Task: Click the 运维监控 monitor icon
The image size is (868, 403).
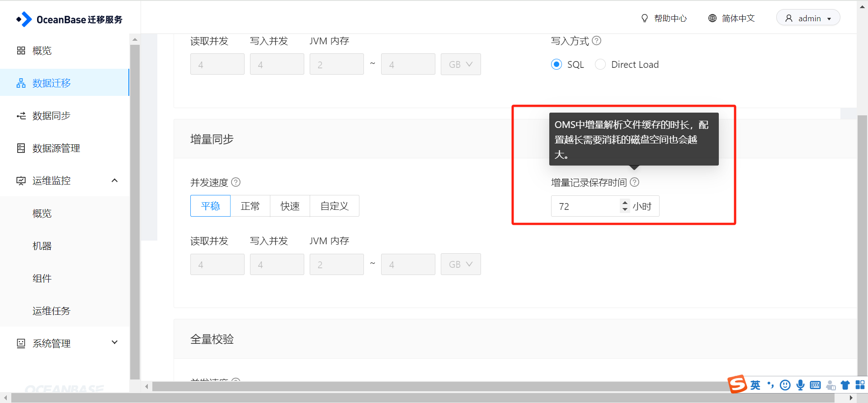Action: tap(21, 181)
